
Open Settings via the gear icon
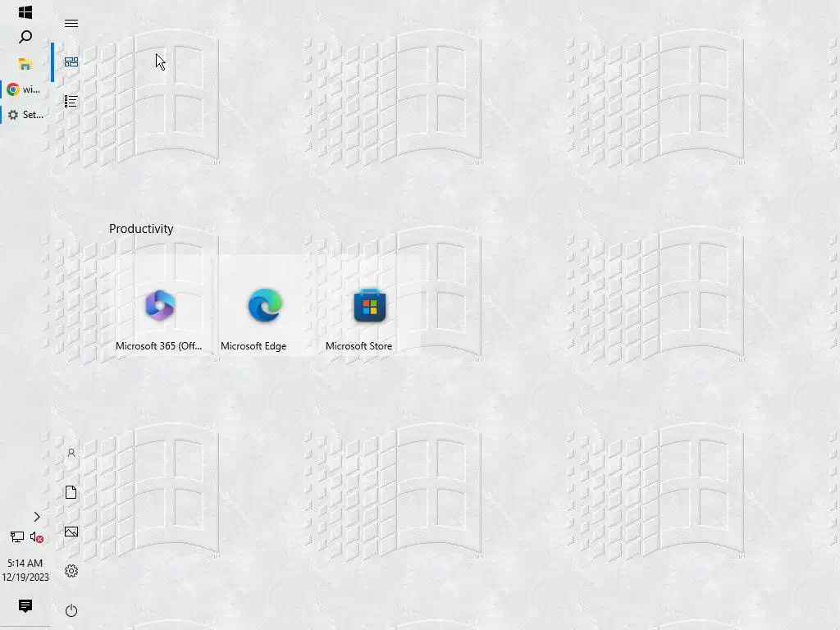[71, 571]
